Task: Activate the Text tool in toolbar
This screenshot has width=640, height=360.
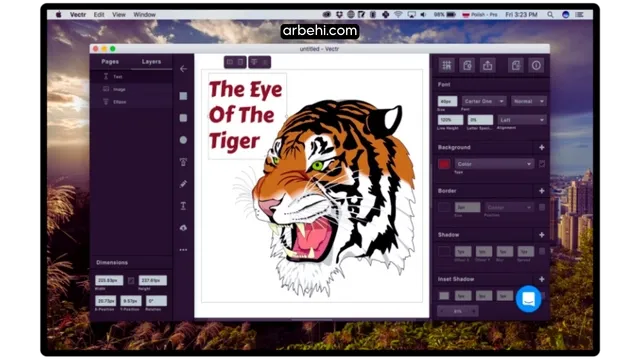Action: (183, 206)
